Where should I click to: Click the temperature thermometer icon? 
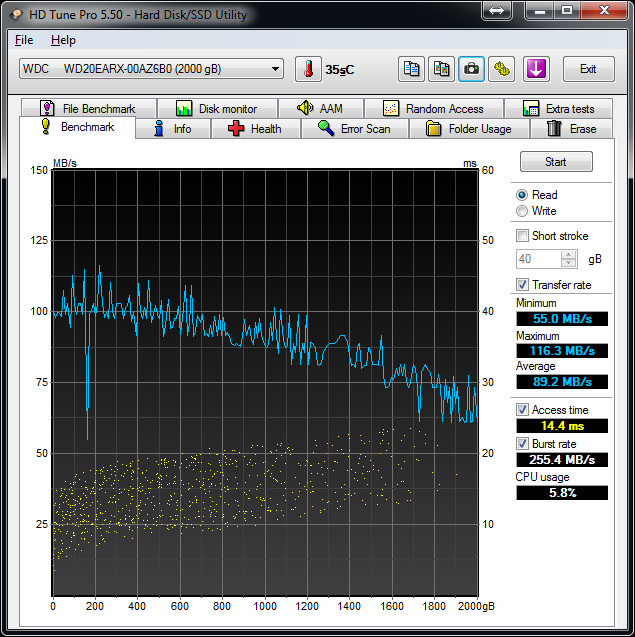[x=308, y=69]
